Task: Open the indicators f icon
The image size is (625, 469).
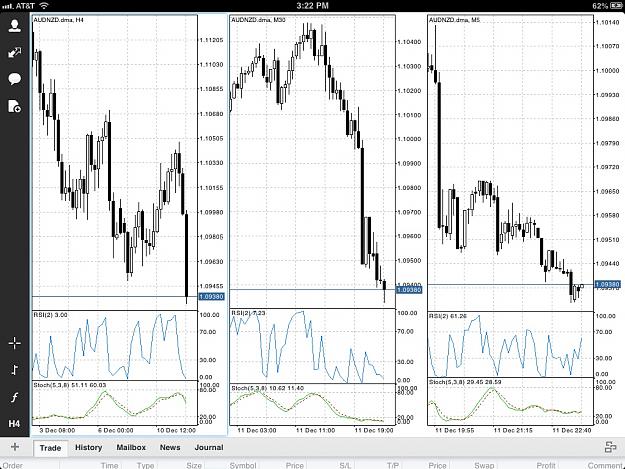Action: 15,397
